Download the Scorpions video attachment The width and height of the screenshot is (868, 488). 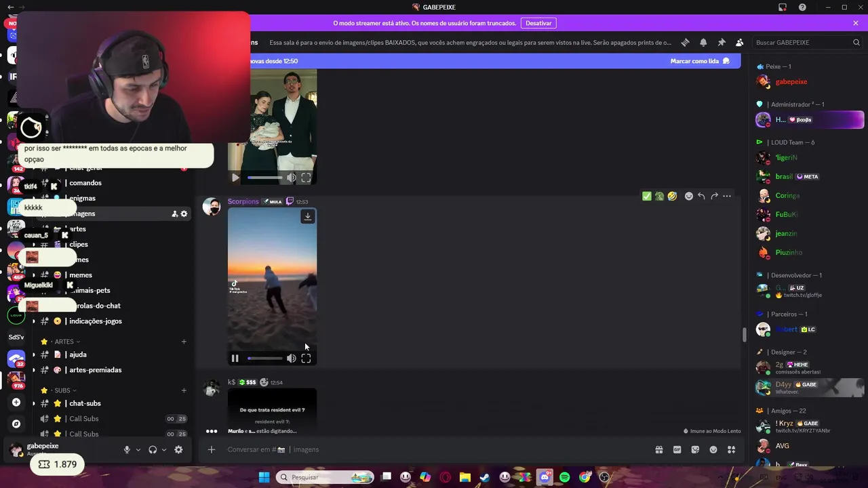click(x=307, y=217)
